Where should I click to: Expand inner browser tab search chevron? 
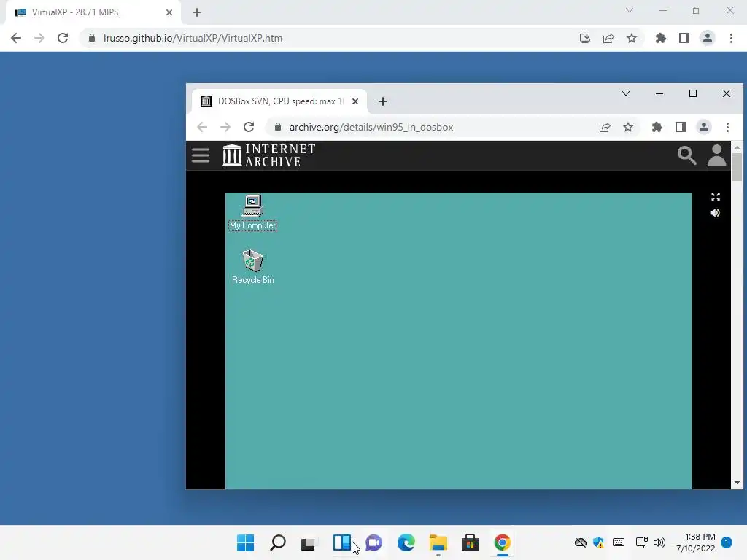click(x=625, y=93)
